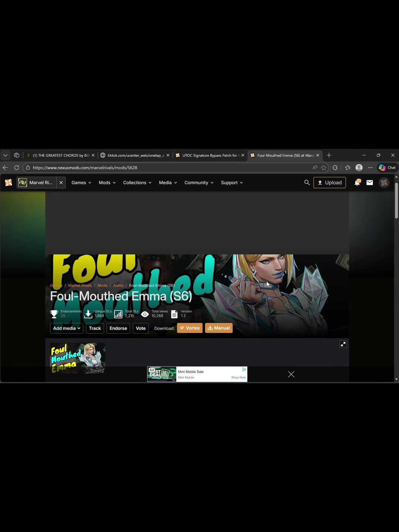Click the Vote button
This screenshot has height=532, width=399.
point(141,328)
